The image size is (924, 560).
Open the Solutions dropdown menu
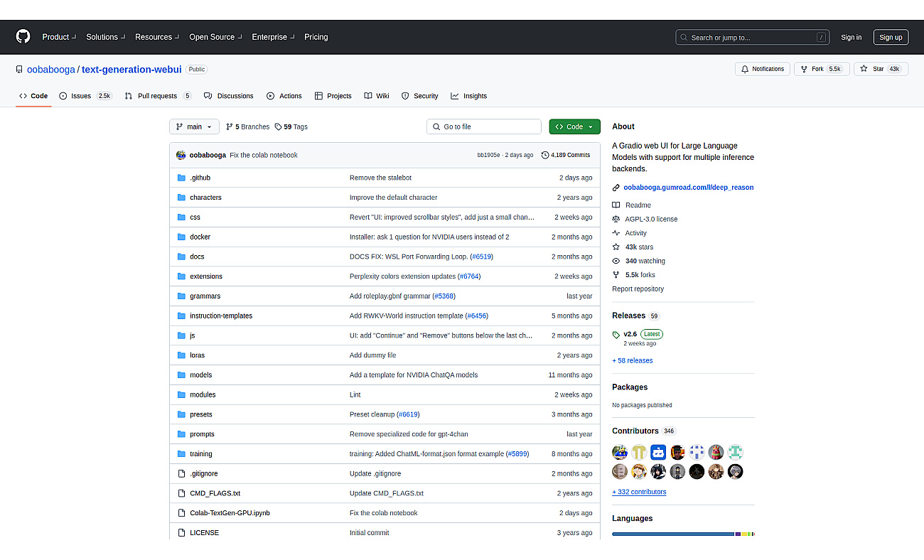pyautogui.click(x=106, y=37)
